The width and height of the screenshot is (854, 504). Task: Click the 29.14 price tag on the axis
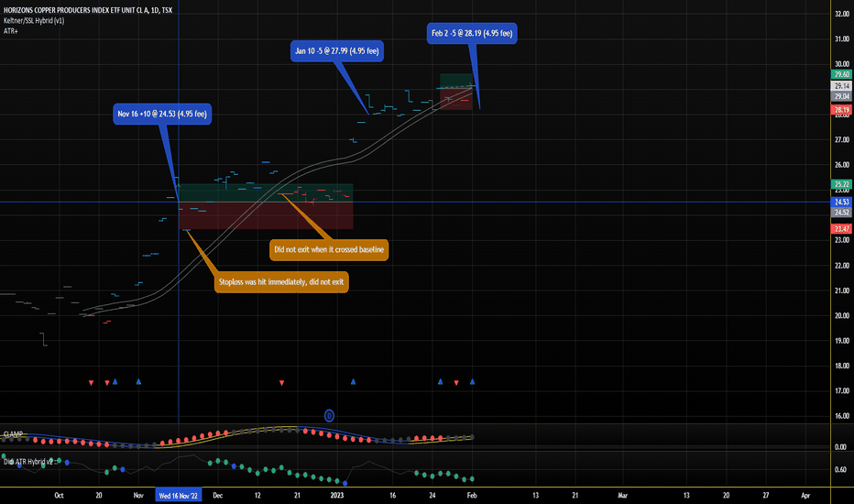[x=841, y=86]
